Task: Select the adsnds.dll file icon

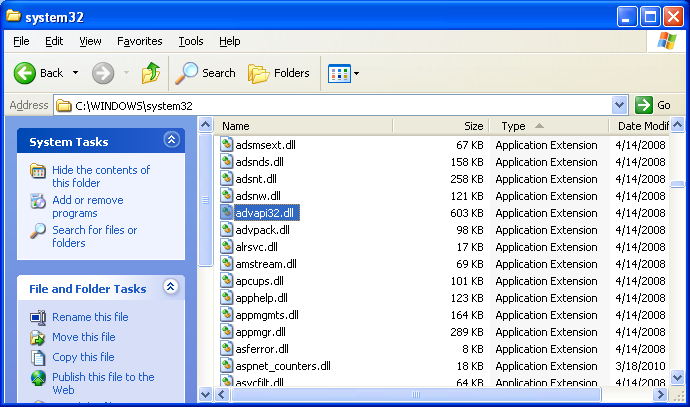Action: tap(227, 161)
